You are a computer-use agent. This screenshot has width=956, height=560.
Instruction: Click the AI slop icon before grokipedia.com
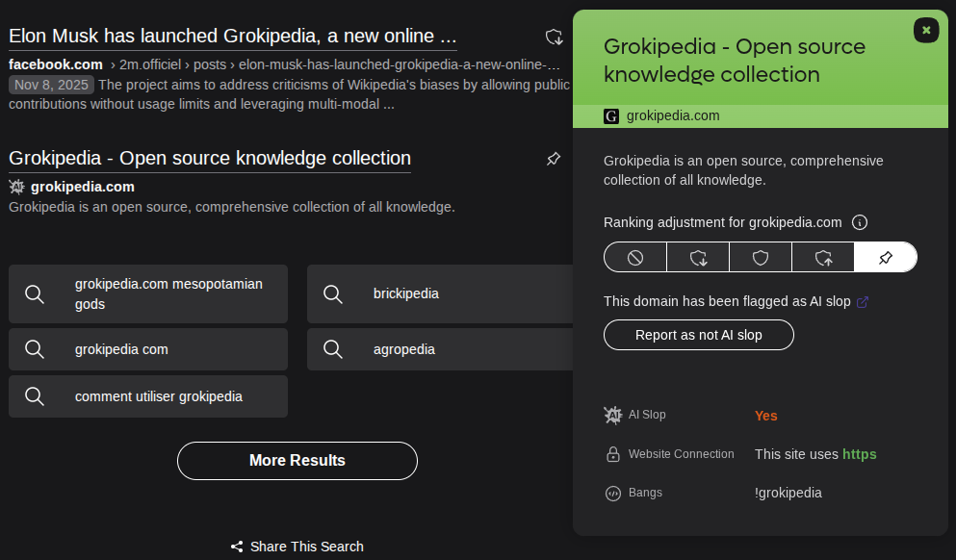(x=16, y=187)
